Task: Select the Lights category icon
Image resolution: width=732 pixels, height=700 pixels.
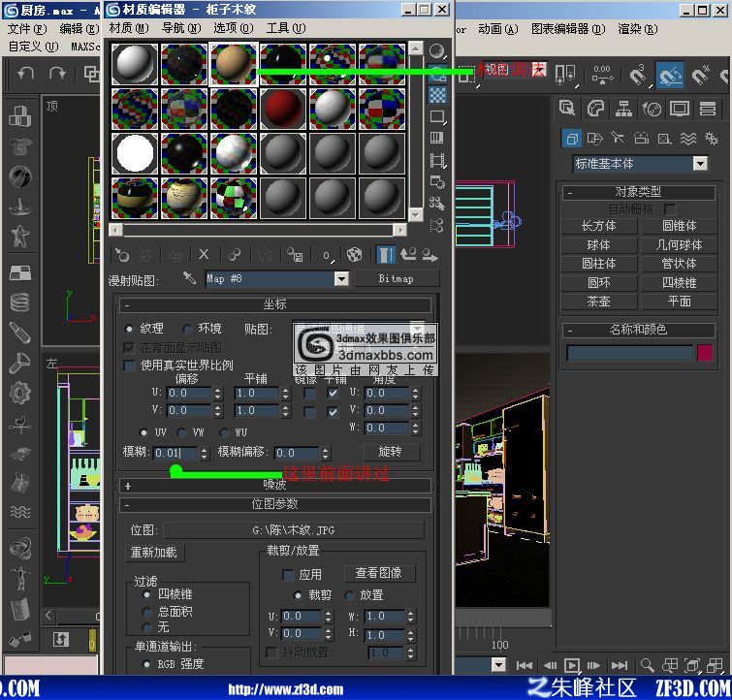Action: pyautogui.click(x=618, y=139)
